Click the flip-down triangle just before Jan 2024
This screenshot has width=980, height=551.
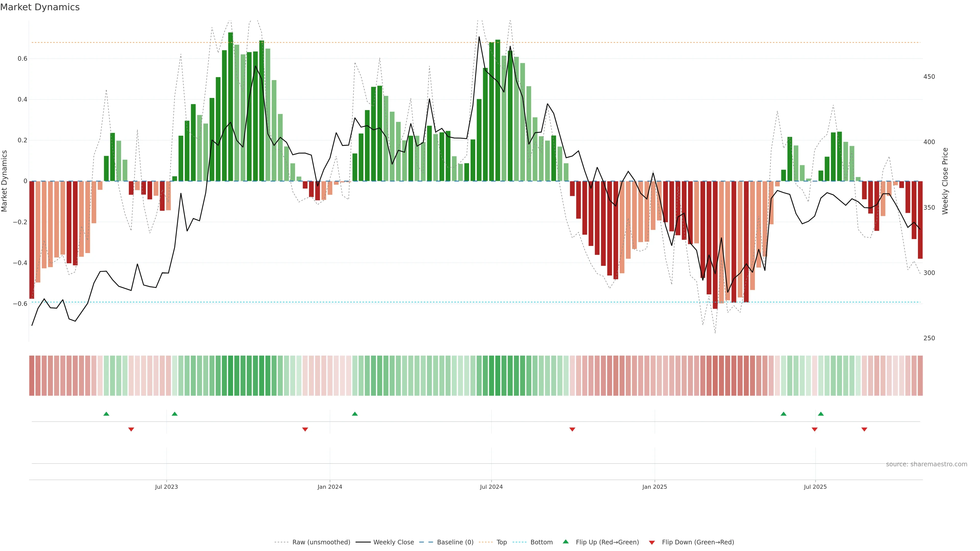pyautogui.click(x=305, y=429)
